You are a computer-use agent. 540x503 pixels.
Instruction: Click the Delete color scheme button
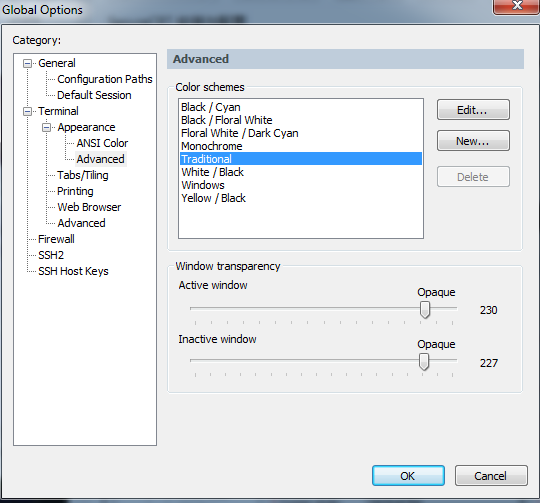pos(473,177)
